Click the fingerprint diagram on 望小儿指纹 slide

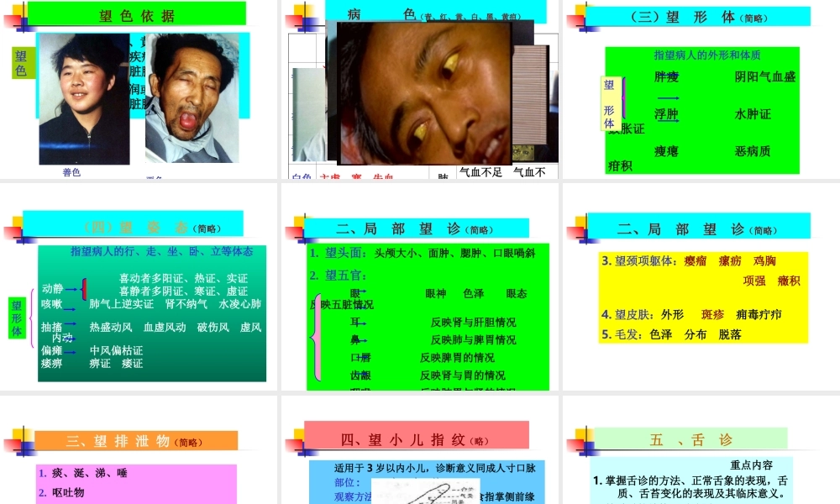pyautogui.click(x=428, y=493)
